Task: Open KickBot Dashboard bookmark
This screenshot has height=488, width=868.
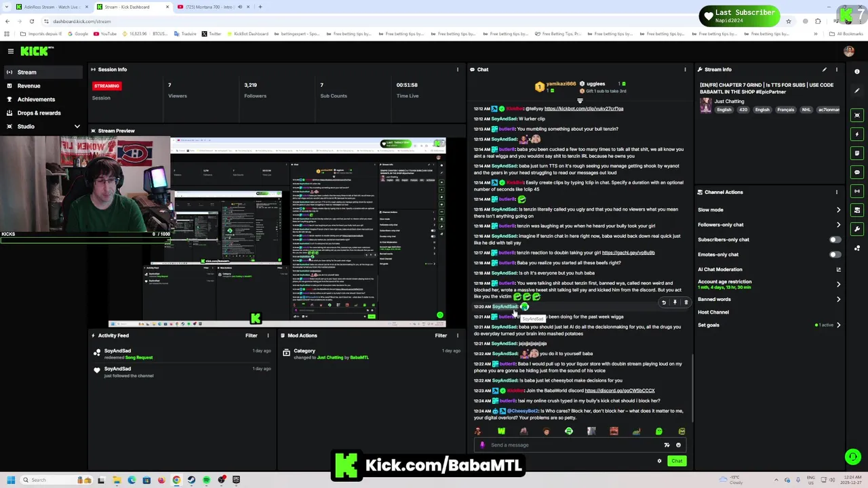Action: click(x=248, y=33)
